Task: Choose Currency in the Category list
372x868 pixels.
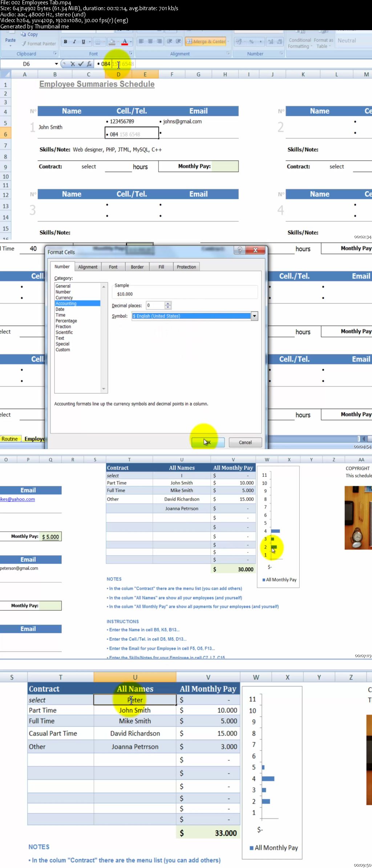Action: coord(64,298)
